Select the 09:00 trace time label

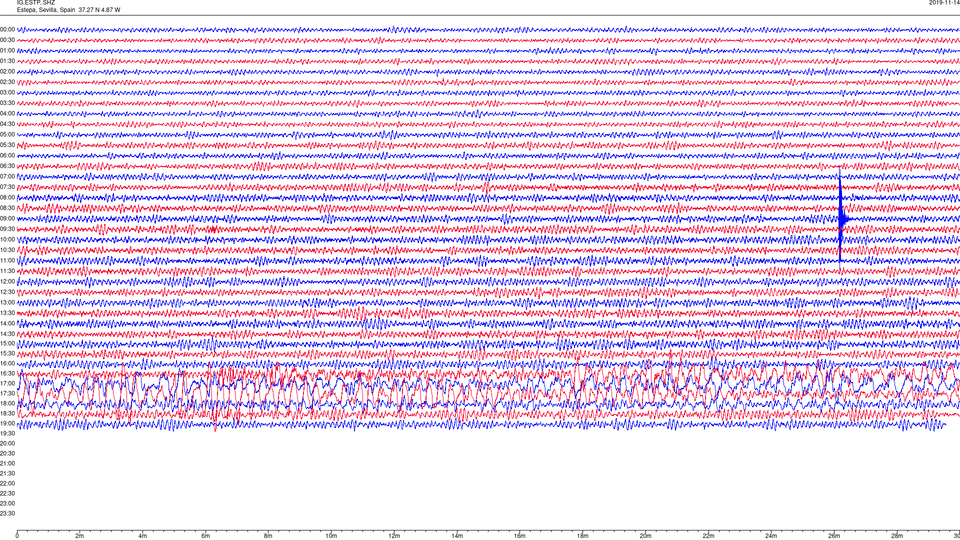[7, 219]
